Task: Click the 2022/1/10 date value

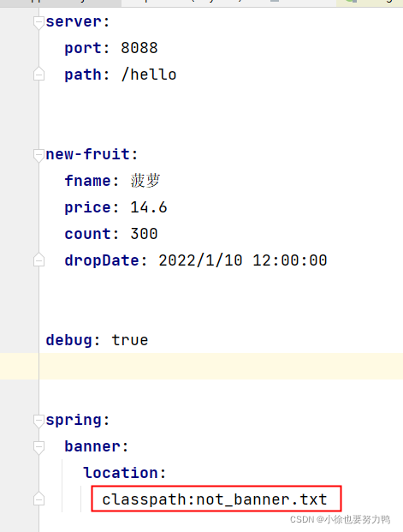Action: [201, 260]
